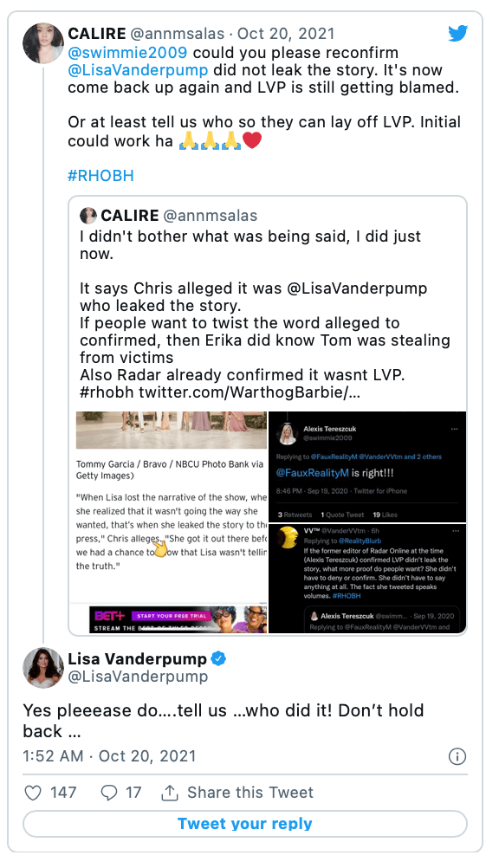
Task: Open the 1:52 AM Oct 20, 2021 timestamp
Action: pyautogui.click(x=109, y=756)
